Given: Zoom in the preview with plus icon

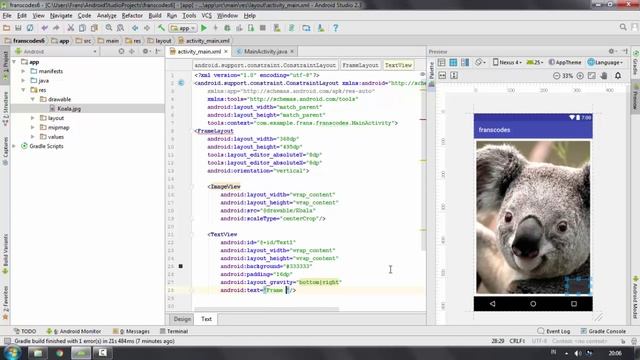Looking at the screenshot, I should tap(580, 76).
